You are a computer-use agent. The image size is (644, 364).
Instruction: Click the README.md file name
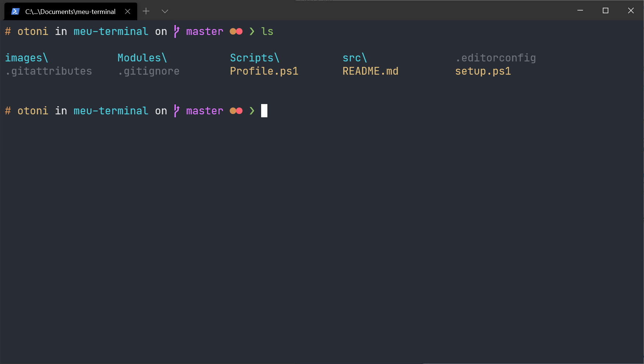[x=370, y=71]
